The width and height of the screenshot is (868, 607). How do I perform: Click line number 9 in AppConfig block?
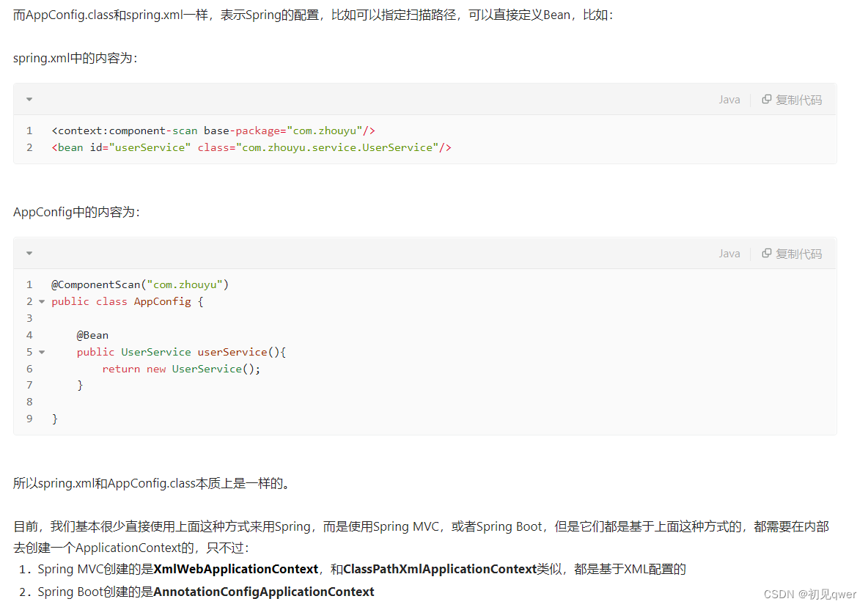point(29,419)
